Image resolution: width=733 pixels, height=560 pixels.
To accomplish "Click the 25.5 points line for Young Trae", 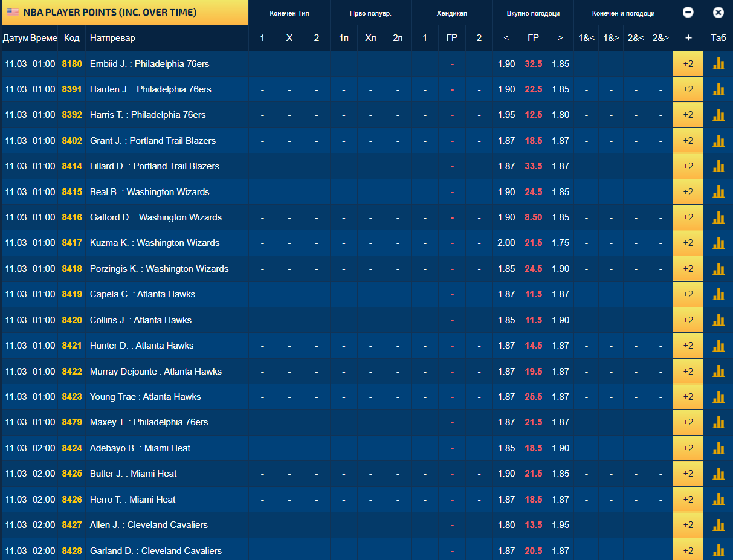I will [534, 397].
